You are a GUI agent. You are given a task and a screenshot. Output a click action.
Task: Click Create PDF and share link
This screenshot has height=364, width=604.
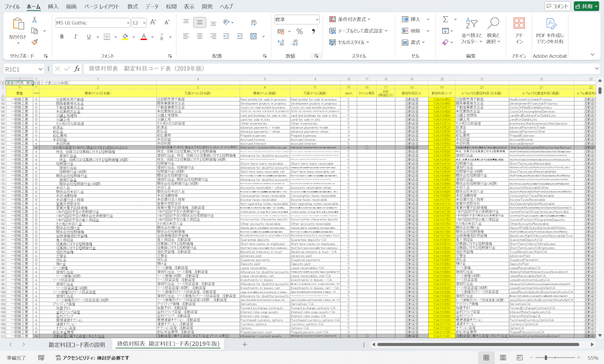549,31
